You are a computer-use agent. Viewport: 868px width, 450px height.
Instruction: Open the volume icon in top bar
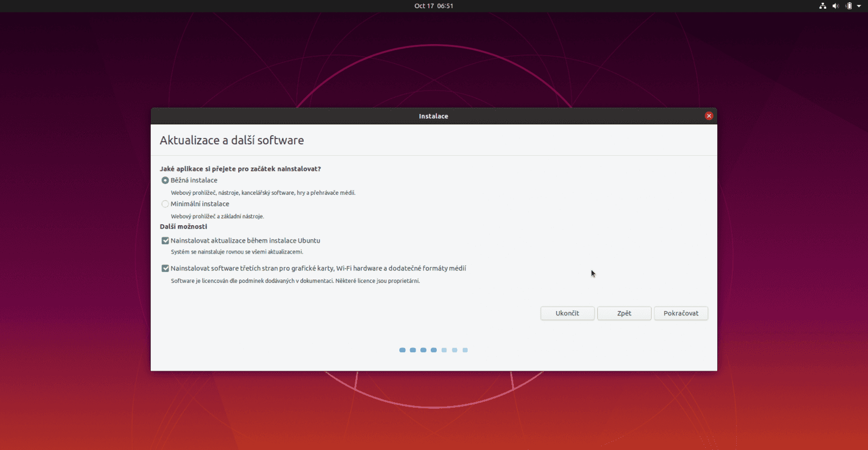coord(835,6)
